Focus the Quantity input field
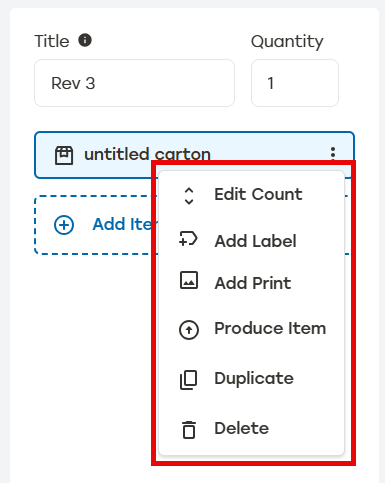This screenshot has width=385, height=483. pos(295,83)
